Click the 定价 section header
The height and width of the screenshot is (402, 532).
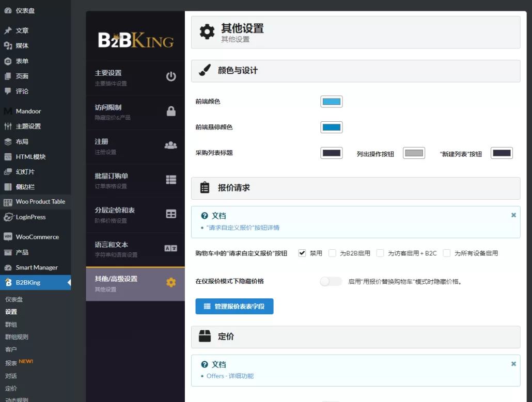point(355,337)
